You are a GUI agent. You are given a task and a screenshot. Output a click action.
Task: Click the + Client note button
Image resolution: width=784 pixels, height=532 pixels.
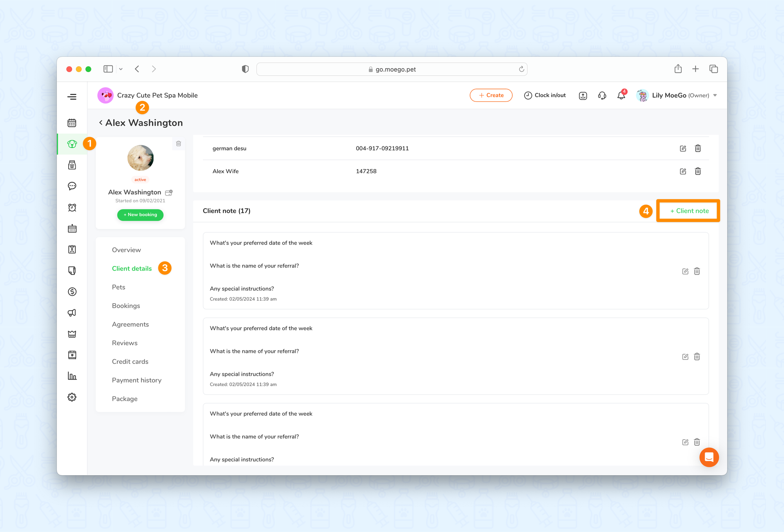[x=689, y=211]
